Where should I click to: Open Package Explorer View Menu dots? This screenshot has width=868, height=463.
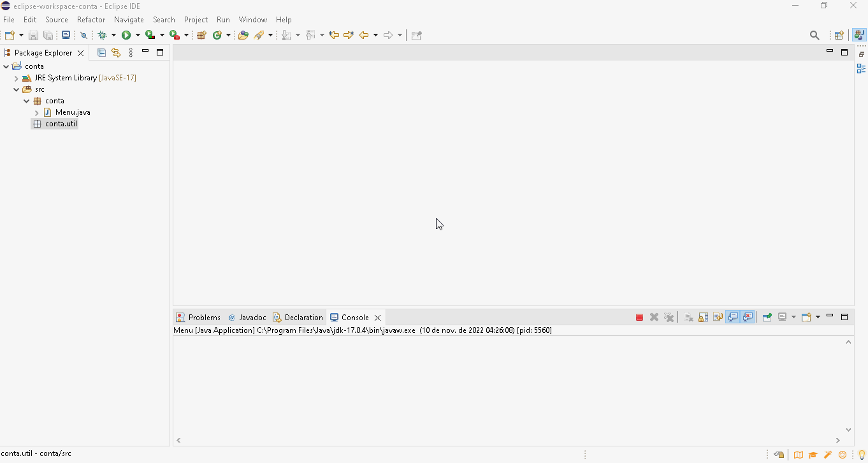click(x=131, y=53)
